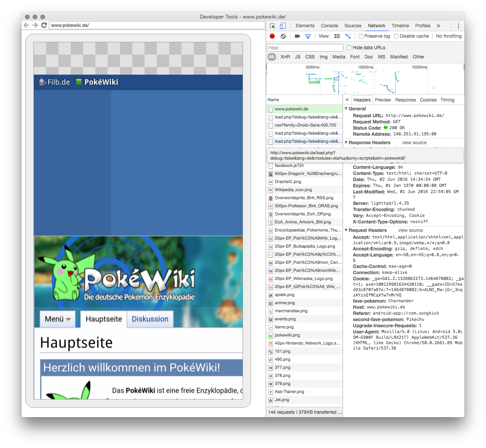Open the Profiles panel tab

pyautogui.click(x=423, y=26)
